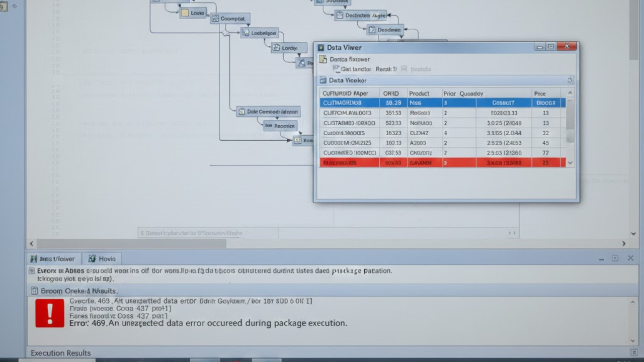Click the Destination Agte node icon
The image size is (644, 362).
coord(340,15)
